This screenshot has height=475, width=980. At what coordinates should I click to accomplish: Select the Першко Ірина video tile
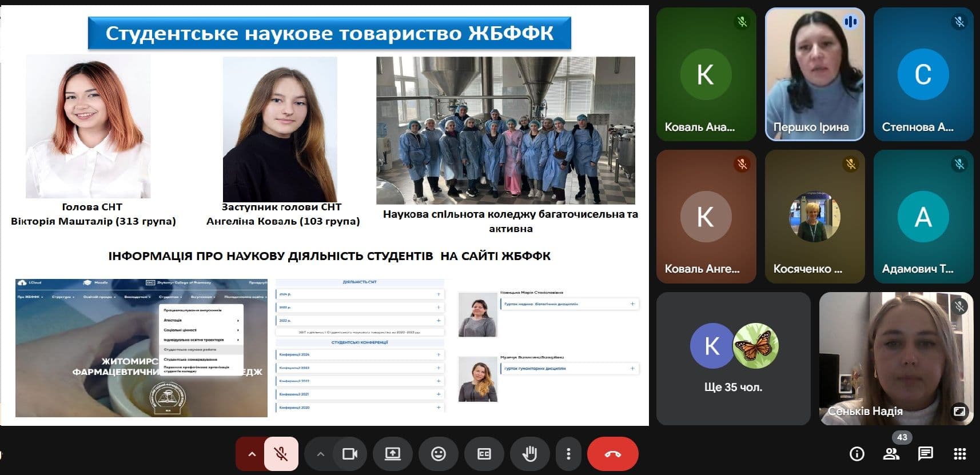click(x=815, y=74)
